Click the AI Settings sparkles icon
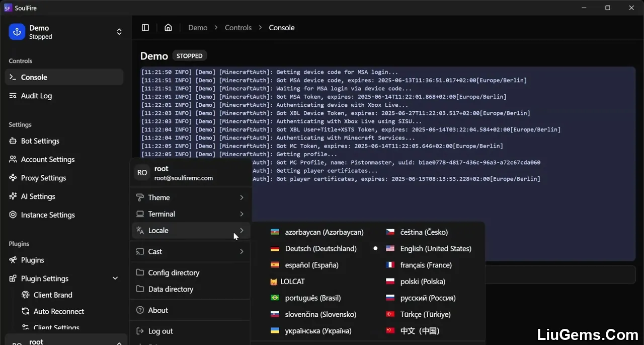The width and height of the screenshot is (644, 345). tap(13, 196)
